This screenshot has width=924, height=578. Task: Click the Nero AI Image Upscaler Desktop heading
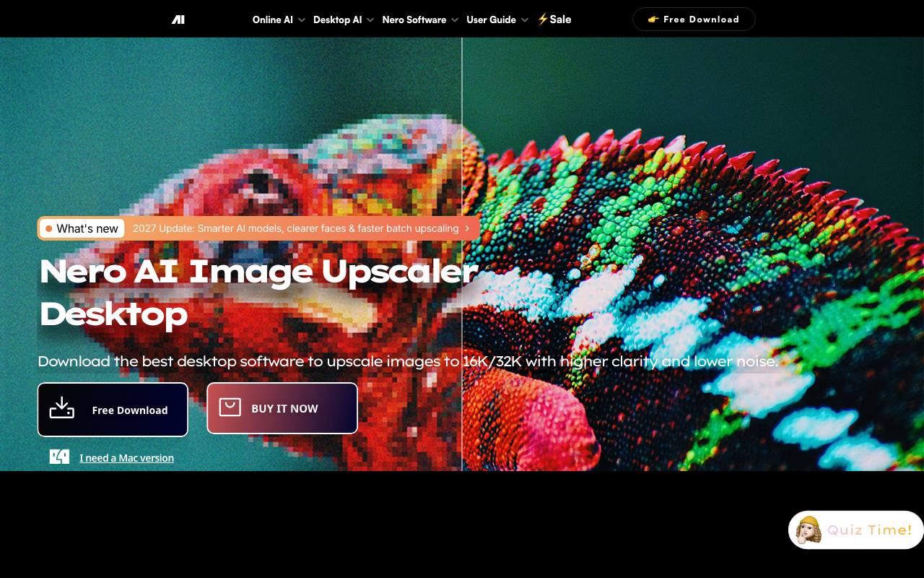point(258,293)
